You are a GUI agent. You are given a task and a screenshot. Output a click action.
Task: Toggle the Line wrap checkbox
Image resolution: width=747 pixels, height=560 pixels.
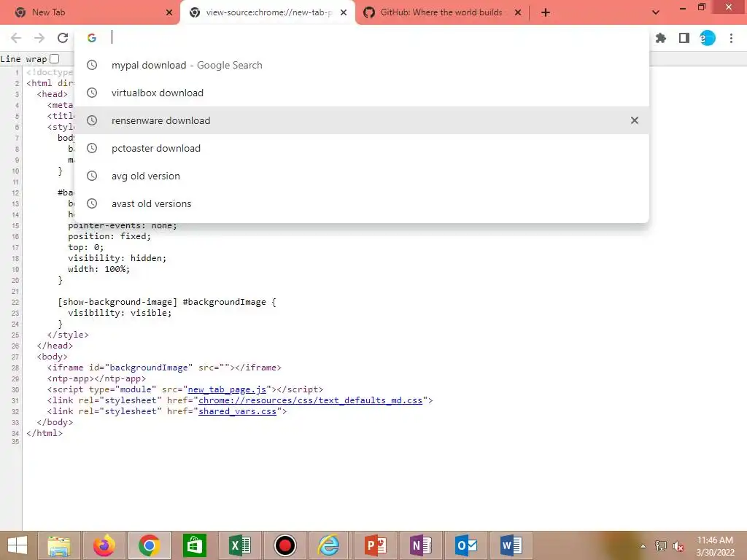pyautogui.click(x=54, y=58)
